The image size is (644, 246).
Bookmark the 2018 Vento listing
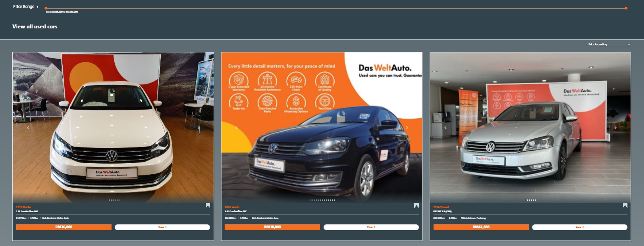208,205
